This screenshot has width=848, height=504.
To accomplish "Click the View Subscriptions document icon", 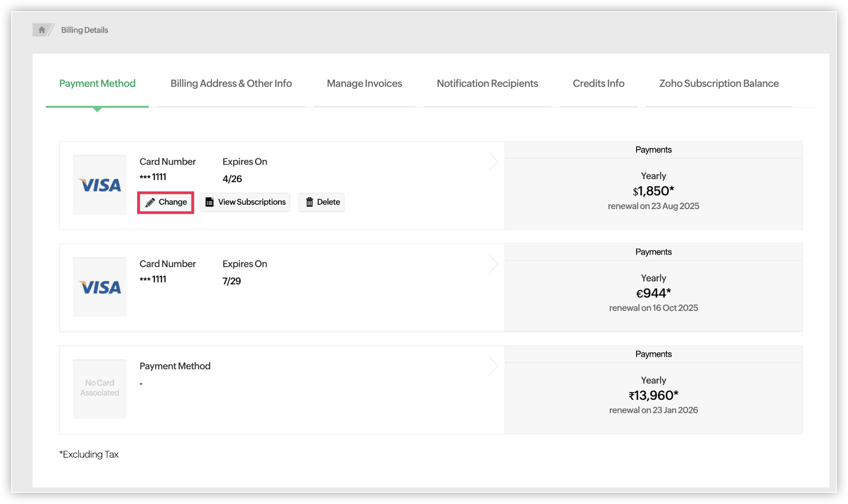I will [210, 202].
